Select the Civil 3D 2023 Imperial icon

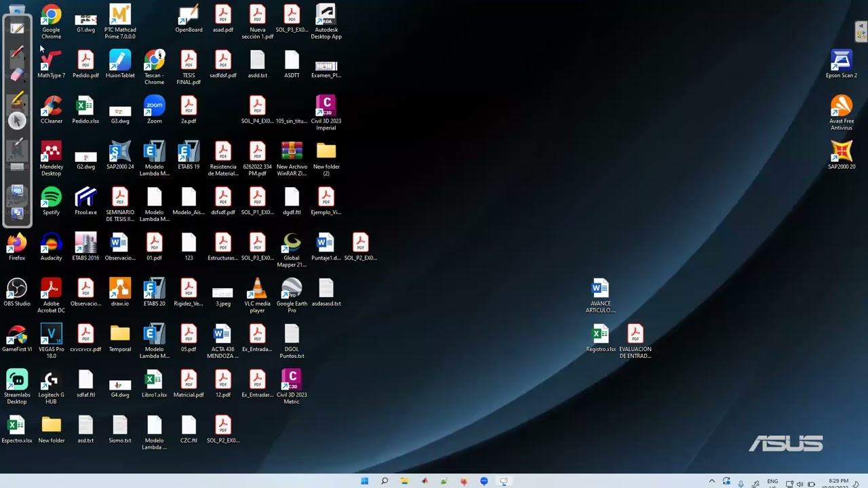pyautogui.click(x=326, y=113)
